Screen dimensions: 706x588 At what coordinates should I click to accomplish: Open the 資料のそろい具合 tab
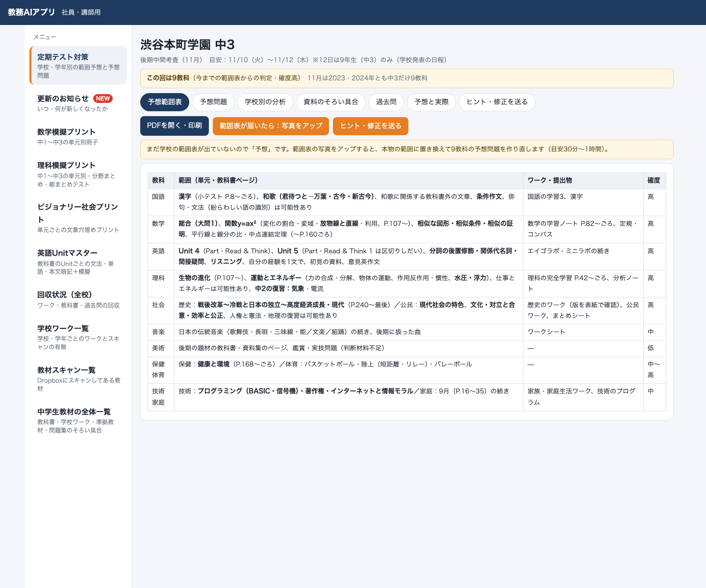click(331, 102)
